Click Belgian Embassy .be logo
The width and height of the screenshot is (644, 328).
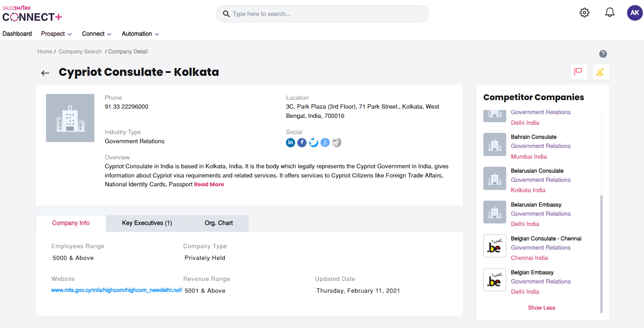pyautogui.click(x=495, y=280)
